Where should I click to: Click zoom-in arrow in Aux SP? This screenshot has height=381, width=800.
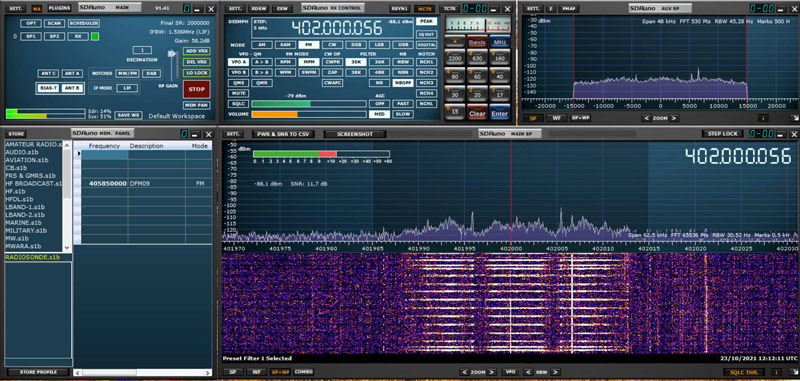click(x=674, y=118)
